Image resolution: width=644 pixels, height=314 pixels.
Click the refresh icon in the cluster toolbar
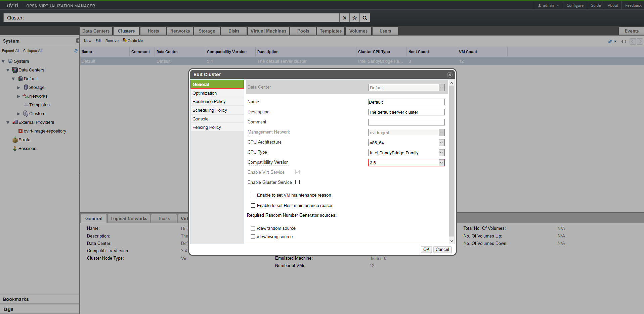610,41
